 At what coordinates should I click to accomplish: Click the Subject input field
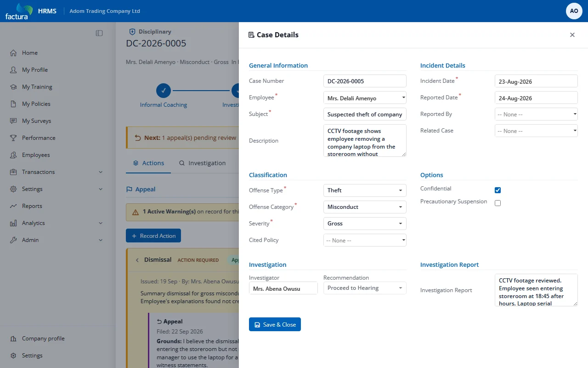pyautogui.click(x=365, y=114)
